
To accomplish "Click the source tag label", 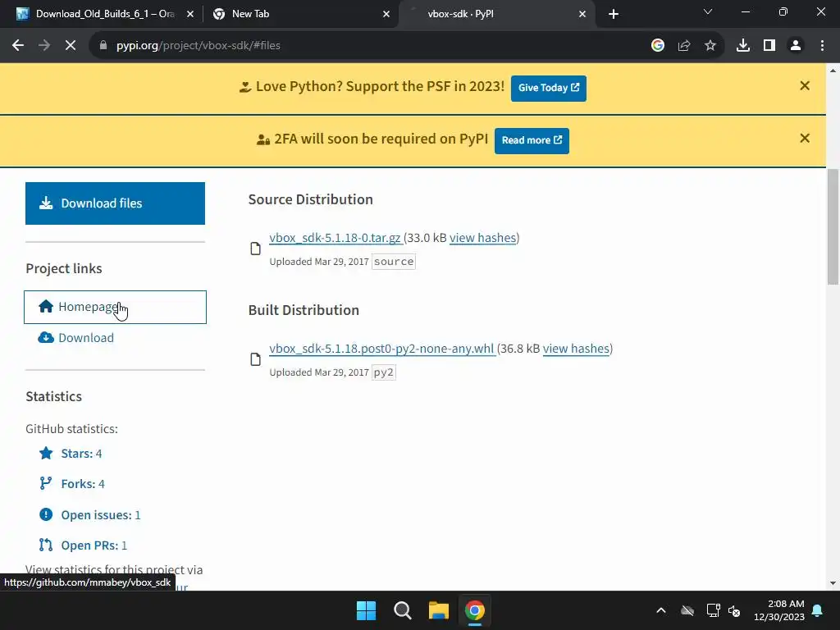I will click(394, 262).
